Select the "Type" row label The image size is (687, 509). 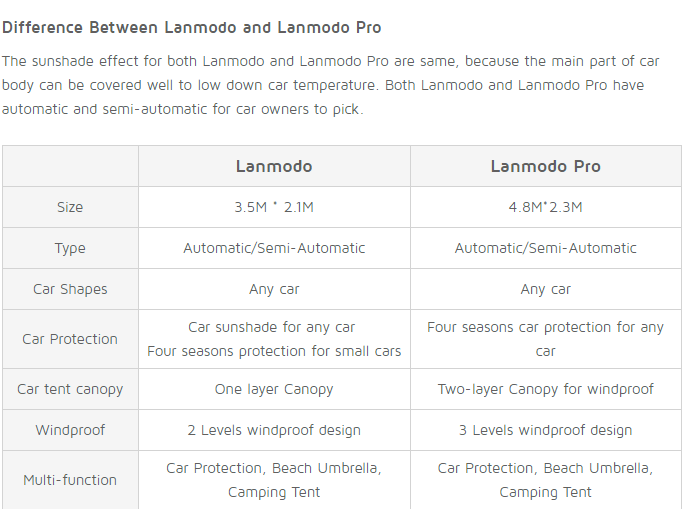pos(70,248)
